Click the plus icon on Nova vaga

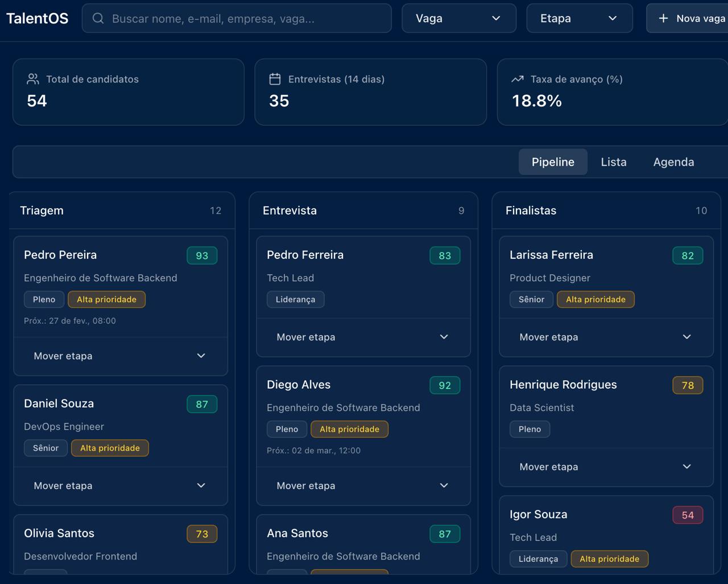663,18
